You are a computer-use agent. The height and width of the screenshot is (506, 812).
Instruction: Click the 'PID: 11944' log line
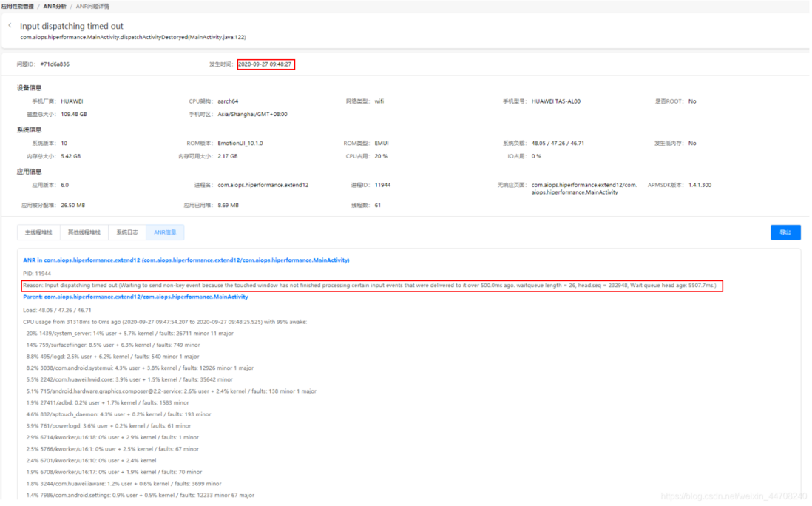[x=37, y=274]
